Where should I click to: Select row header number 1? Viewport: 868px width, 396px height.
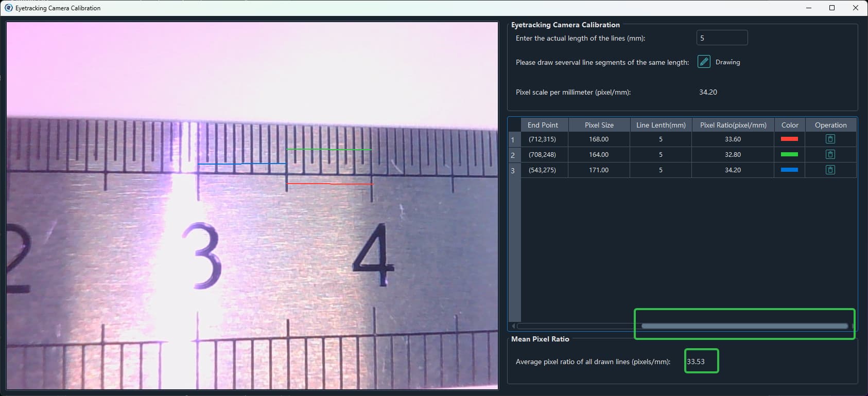click(x=514, y=139)
